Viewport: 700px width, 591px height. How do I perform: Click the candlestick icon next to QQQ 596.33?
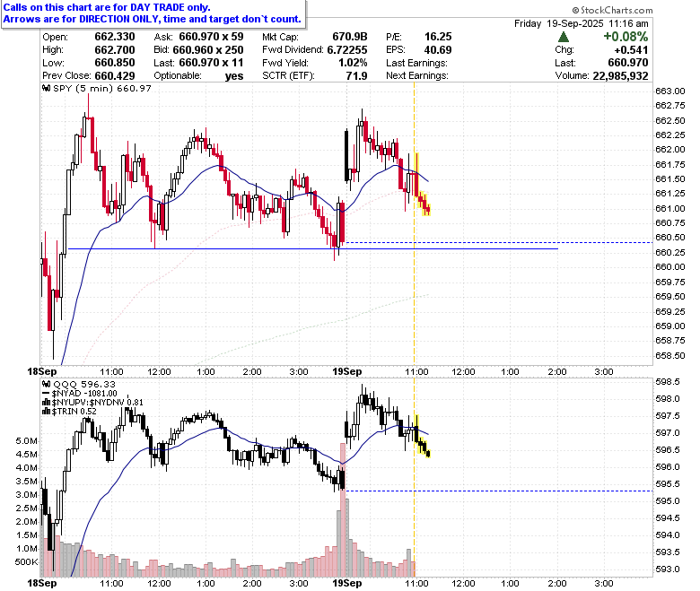coord(46,384)
